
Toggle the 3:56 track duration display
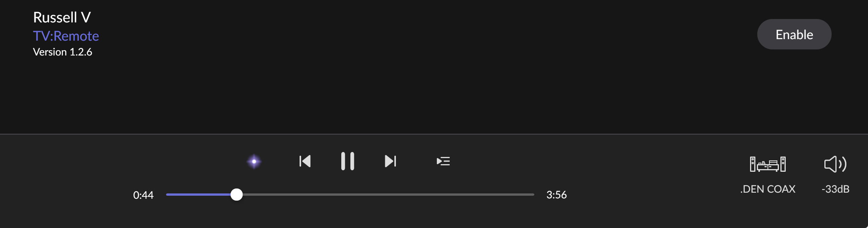click(x=556, y=195)
